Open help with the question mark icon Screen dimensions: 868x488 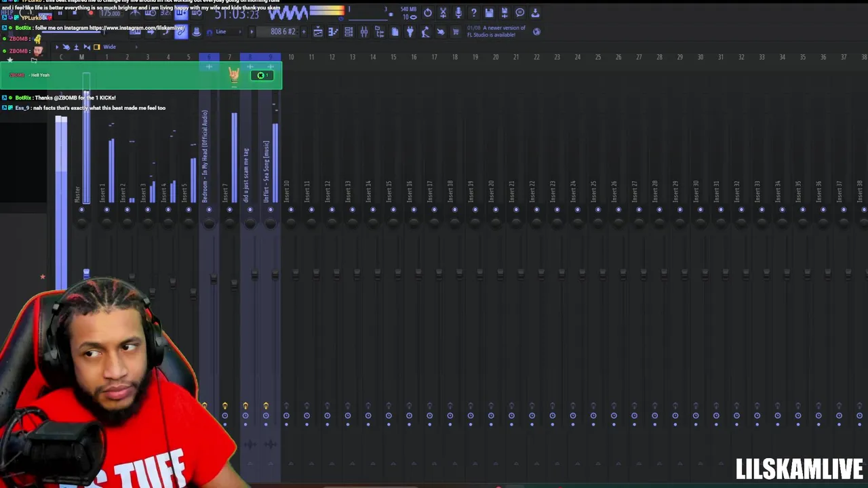click(473, 12)
